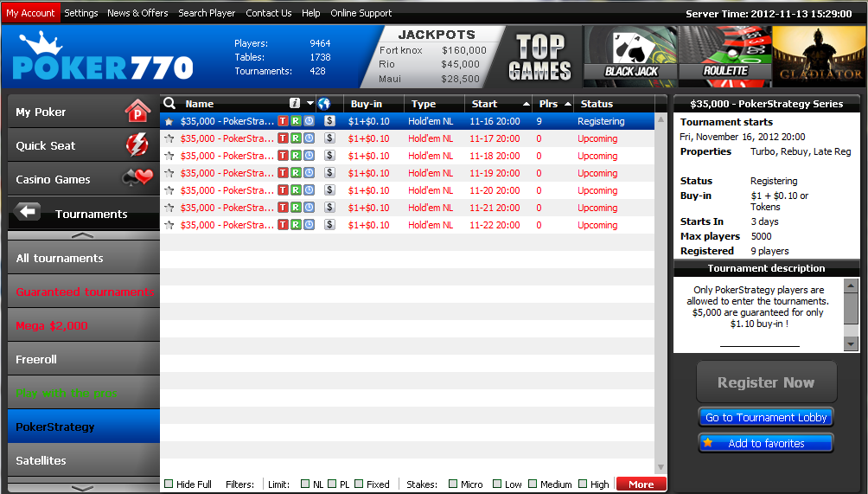Click Late Reg clock icon in 11-16 row
The width and height of the screenshot is (868, 494).
point(309,121)
